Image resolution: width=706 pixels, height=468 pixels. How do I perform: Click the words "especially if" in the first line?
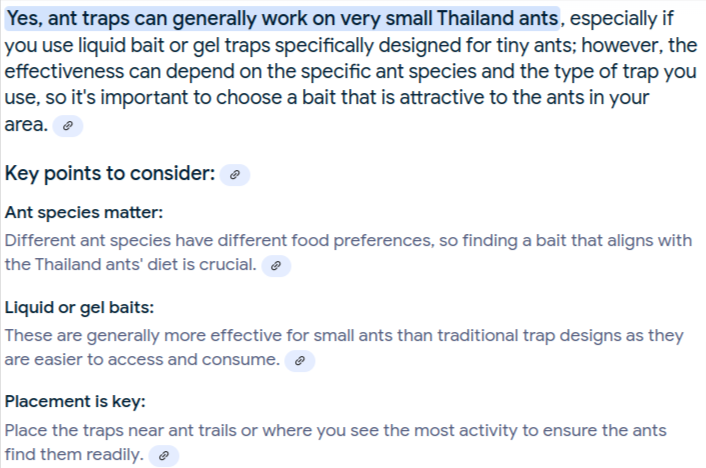[622, 19]
